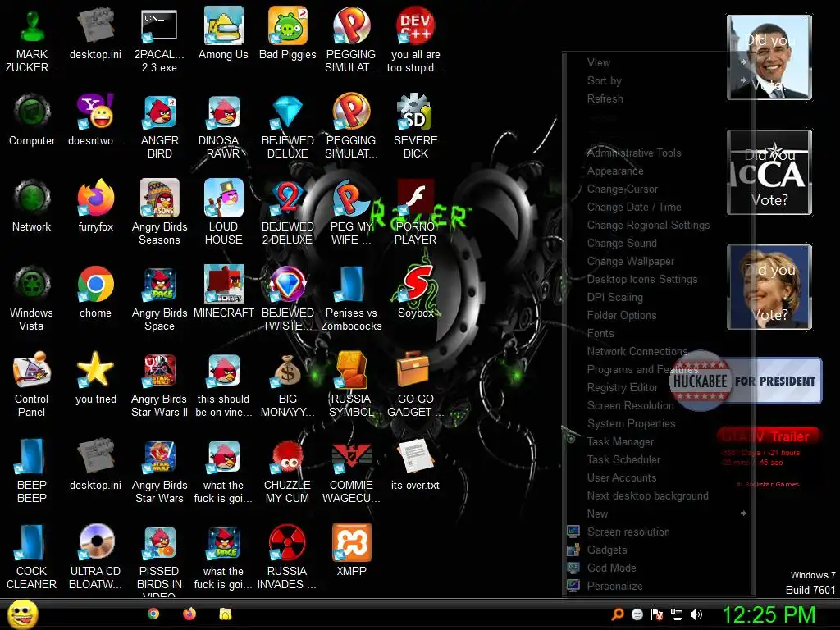This screenshot has height=630, width=840.
Task: Choose Change Wallpaper menu entry
Action: (658, 261)
